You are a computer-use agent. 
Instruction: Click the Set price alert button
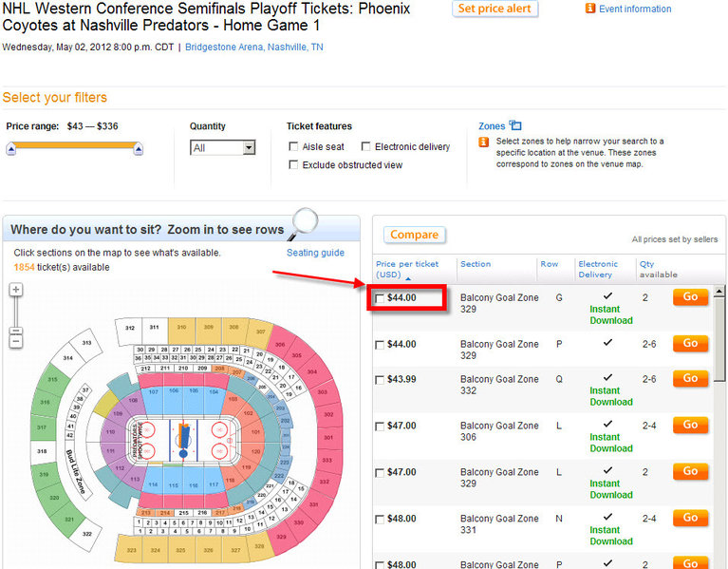click(495, 9)
